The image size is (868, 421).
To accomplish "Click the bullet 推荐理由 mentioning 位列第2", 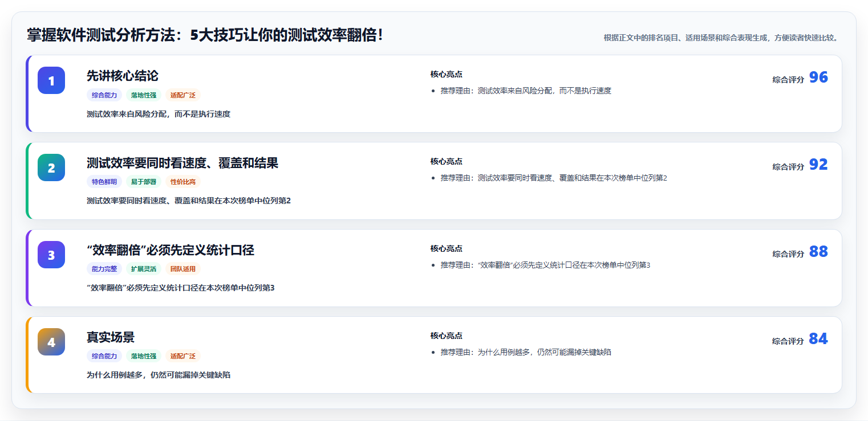I will tap(554, 178).
